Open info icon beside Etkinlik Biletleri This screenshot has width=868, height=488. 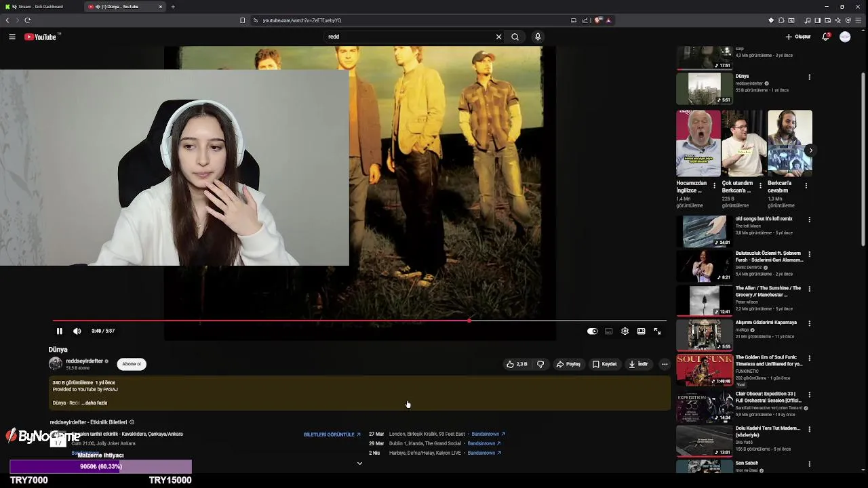[x=132, y=422]
